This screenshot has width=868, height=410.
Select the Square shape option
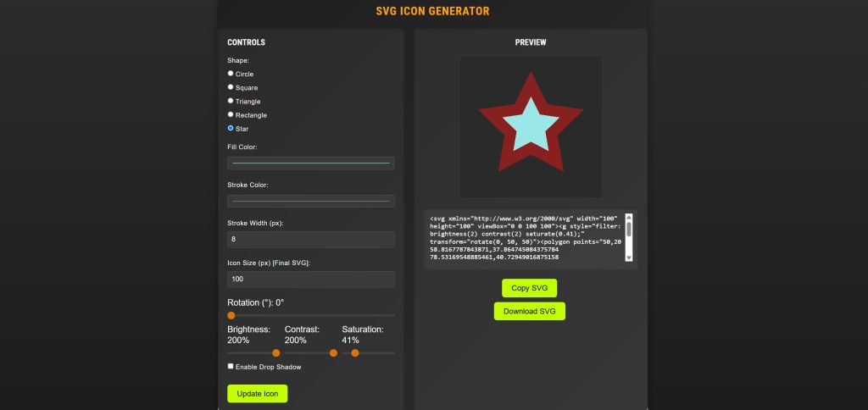pyautogui.click(x=231, y=87)
